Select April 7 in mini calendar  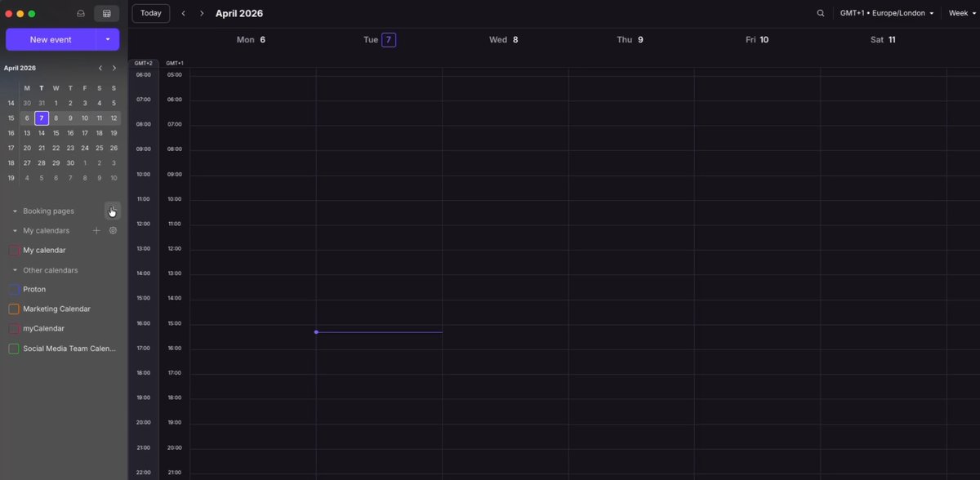coord(42,118)
